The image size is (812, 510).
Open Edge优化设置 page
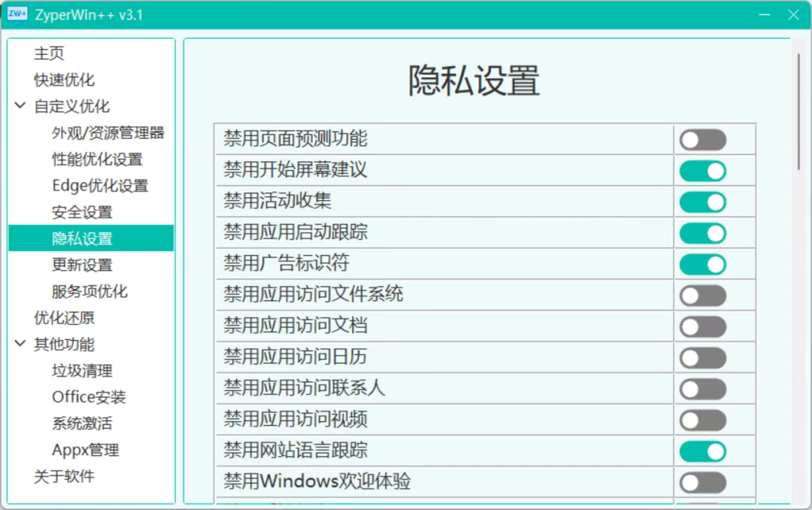click(100, 186)
